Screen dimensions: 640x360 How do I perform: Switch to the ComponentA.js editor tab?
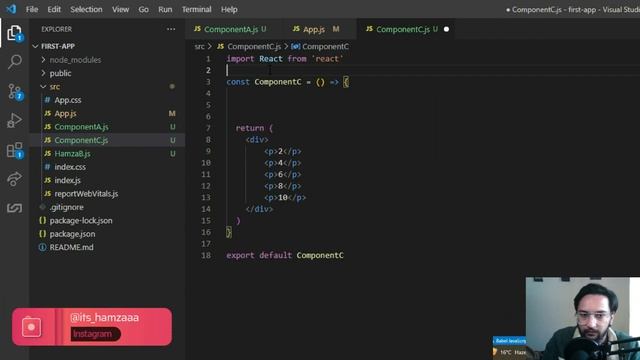(235, 29)
